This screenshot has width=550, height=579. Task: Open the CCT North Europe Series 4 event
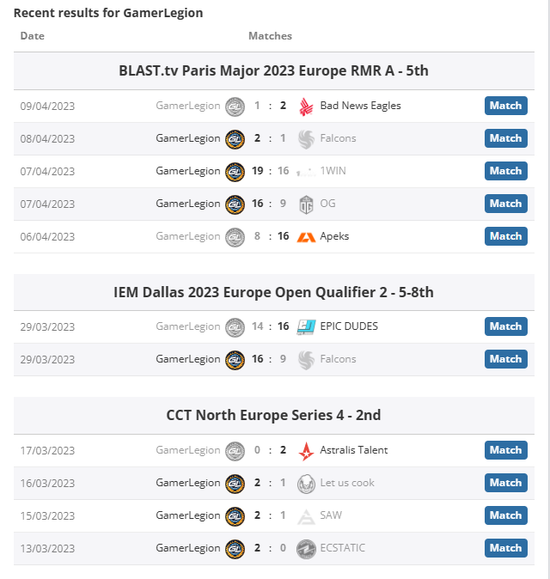coord(274,415)
